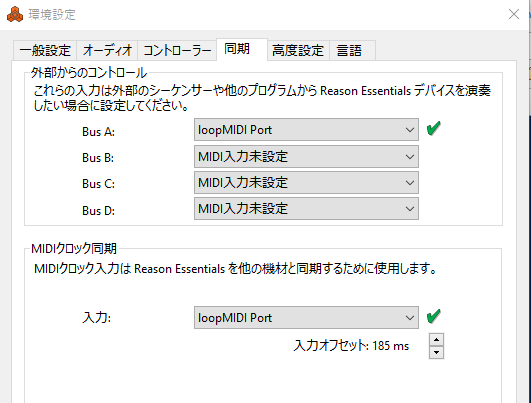Click the Bus D dropdown arrow chevron
531x403 pixels.
coord(410,209)
